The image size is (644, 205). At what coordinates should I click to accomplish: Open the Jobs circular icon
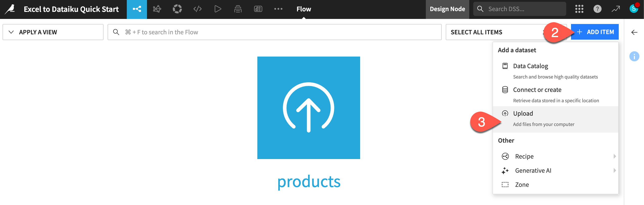click(x=177, y=9)
